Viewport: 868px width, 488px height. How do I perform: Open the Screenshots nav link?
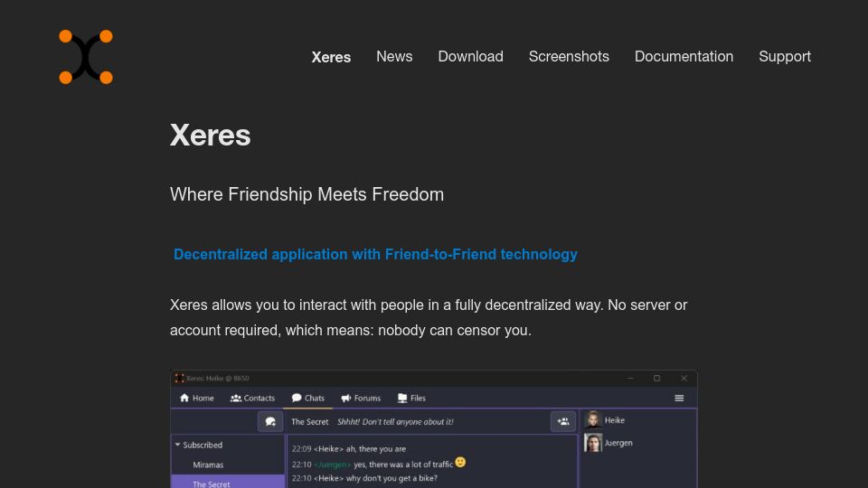click(569, 56)
